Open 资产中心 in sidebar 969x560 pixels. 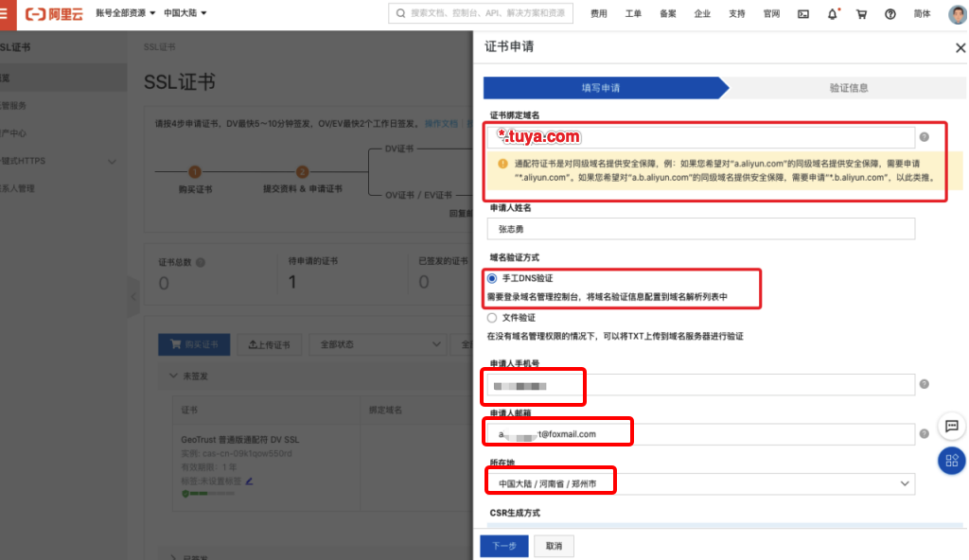(13, 132)
